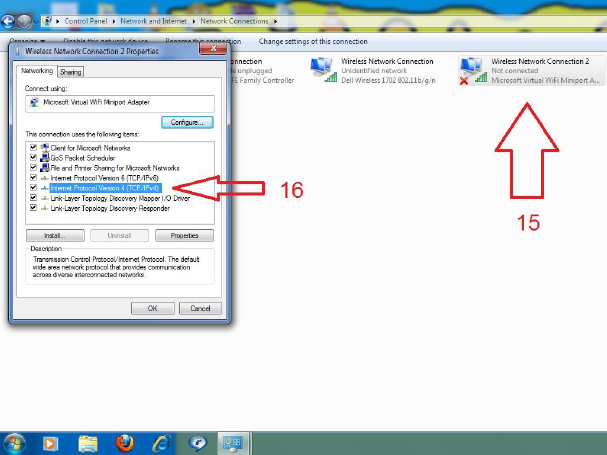Toggle Link-Layer Topology Discovery Responder checkbox
The width and height of the screenshot is (607, 455).
(x=33, y=208)
